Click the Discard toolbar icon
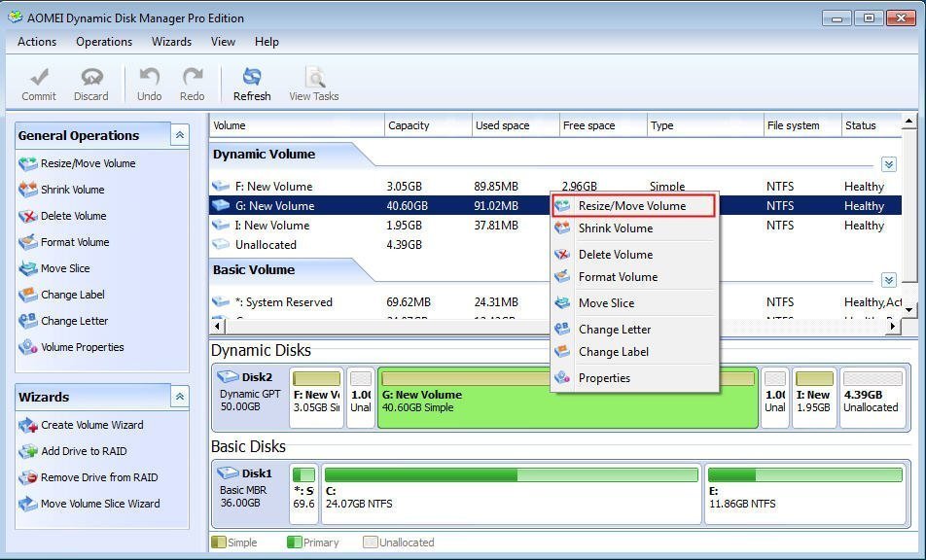926x560 pixels. pyautogui.click(x=91, y=77)
